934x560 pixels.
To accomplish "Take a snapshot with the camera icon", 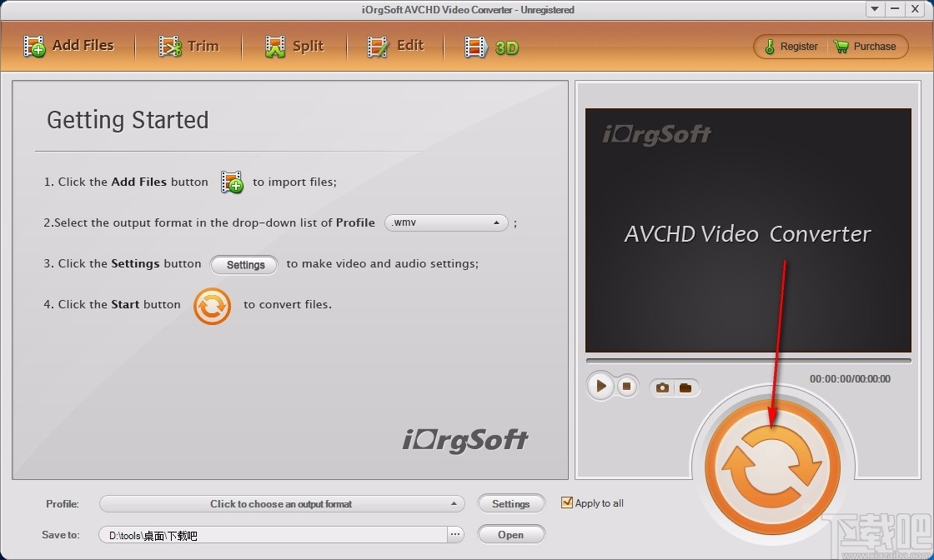I will click(662, 387).
